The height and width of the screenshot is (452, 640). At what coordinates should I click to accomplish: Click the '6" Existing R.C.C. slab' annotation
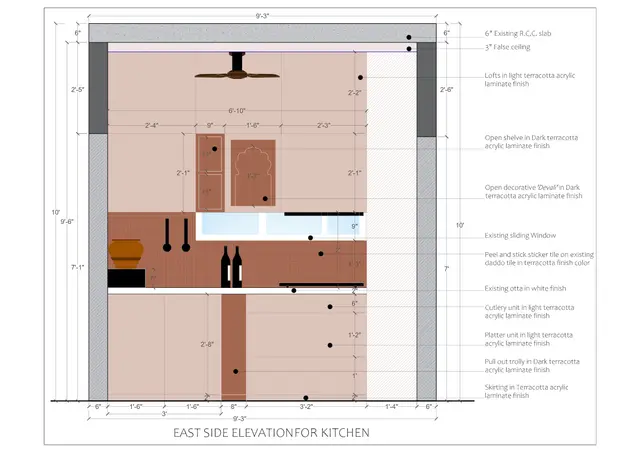518,33
